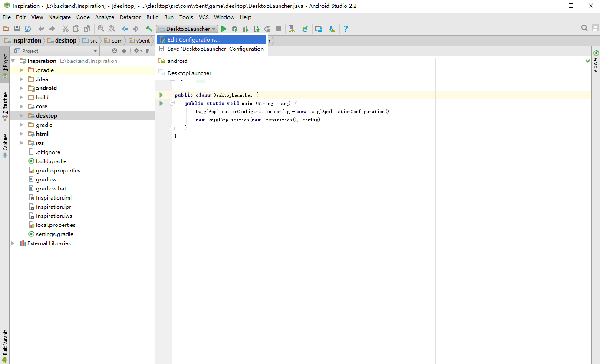The image size is (600, 364).
Task: Click the Rerun toolbar icon next to Stop
Action: click(x=267, y=29)
